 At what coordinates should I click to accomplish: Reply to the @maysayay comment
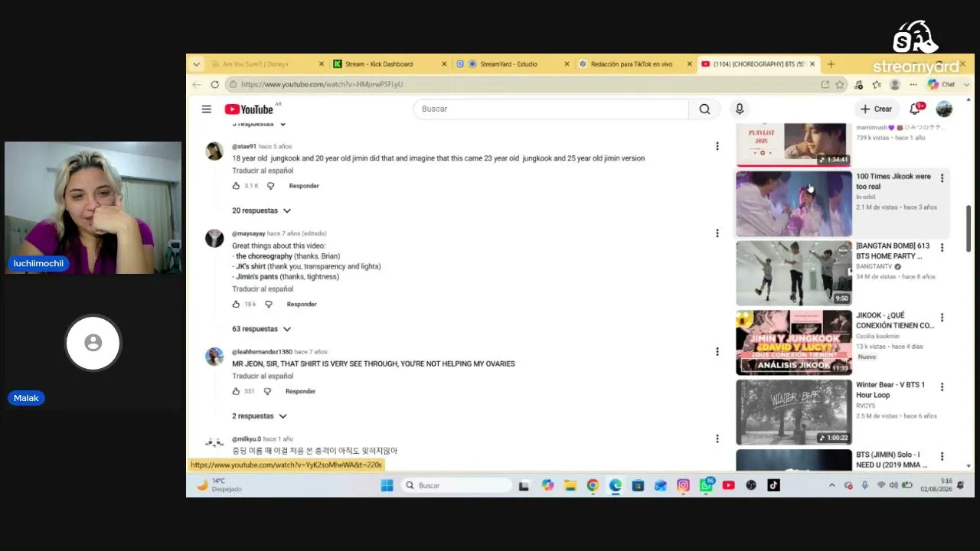click(302, 305)
